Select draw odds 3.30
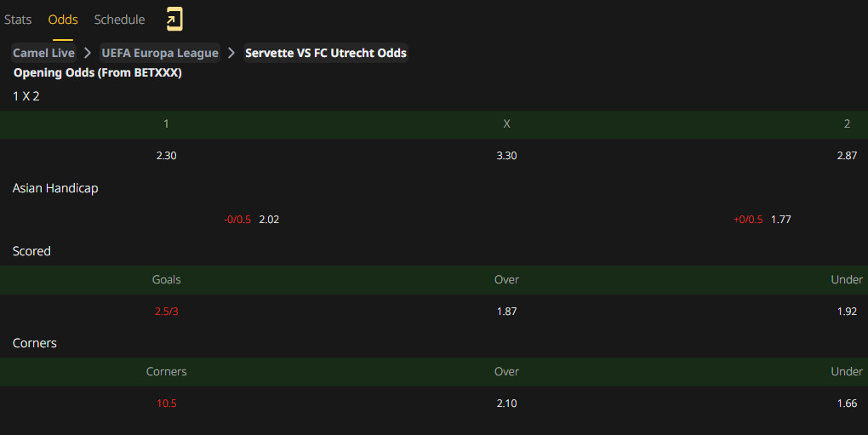This screenshot has height=435, width=868. click(506, 156)
